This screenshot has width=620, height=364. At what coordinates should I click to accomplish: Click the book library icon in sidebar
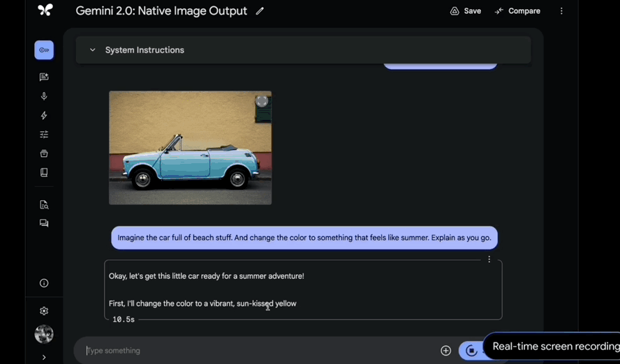point(44,172)
